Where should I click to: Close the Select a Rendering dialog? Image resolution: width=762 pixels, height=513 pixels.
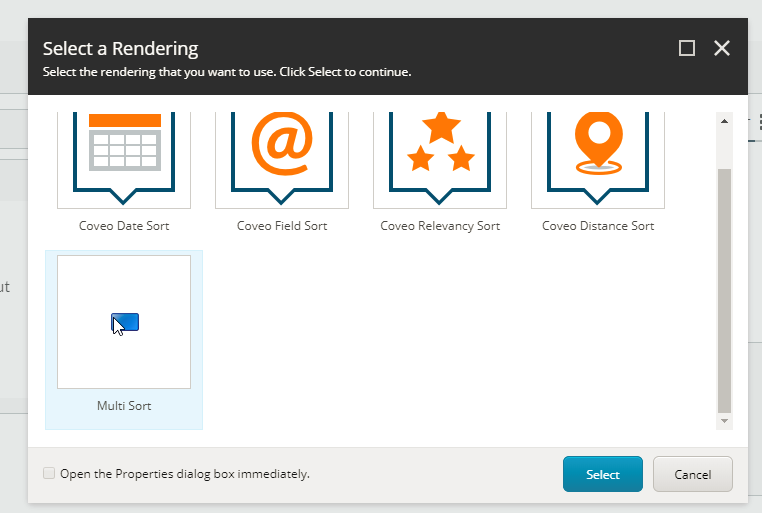click(722, 48)
